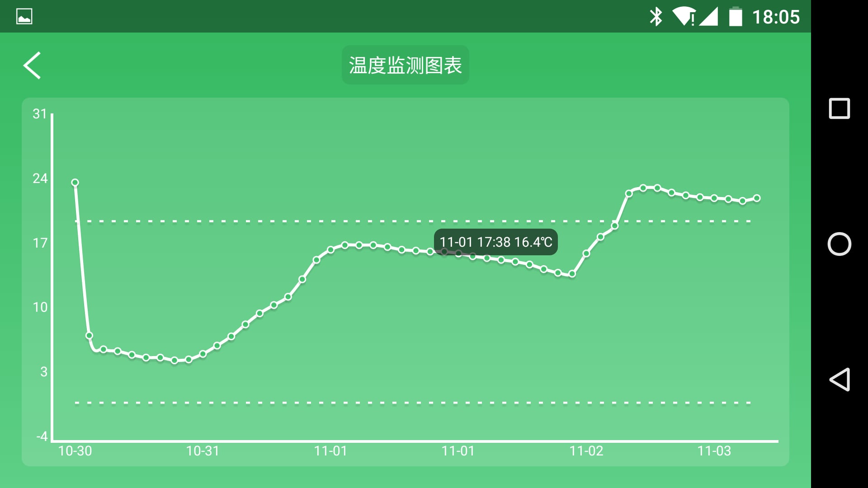Image resolution: width=868 pixels, height=488 pixels.
Task: Tap the Android back triangle button
Action: point(839,380)
